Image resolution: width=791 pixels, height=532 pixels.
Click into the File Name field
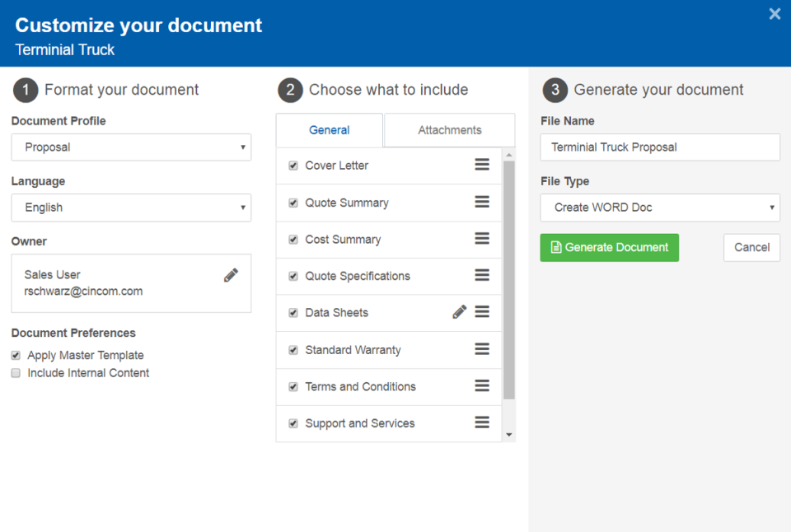click(660, 147)
